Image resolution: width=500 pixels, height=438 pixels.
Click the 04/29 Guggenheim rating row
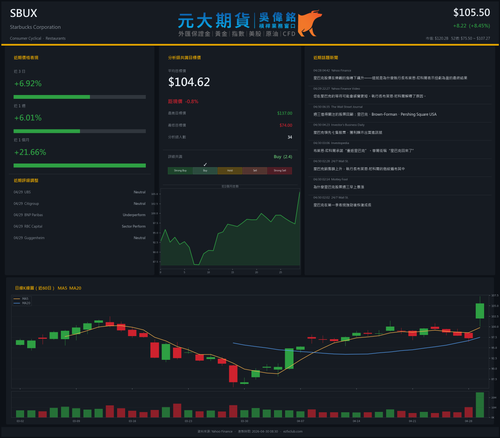(x=80, y=238)
